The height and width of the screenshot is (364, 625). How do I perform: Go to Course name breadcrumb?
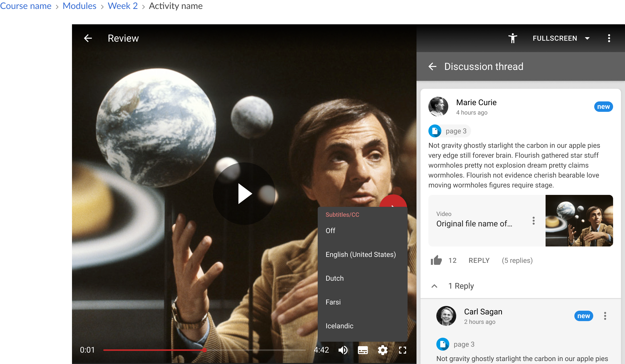(x=26, y=6)
